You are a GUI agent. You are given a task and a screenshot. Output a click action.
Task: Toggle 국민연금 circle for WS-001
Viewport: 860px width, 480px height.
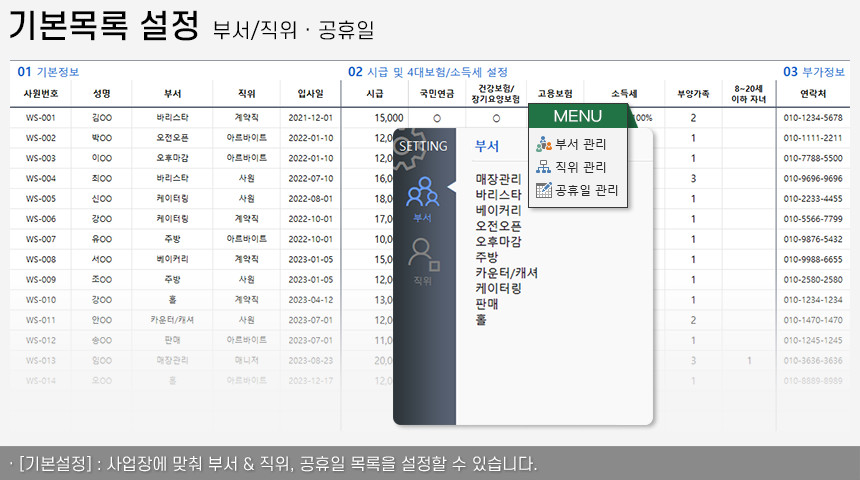[437, 118]
